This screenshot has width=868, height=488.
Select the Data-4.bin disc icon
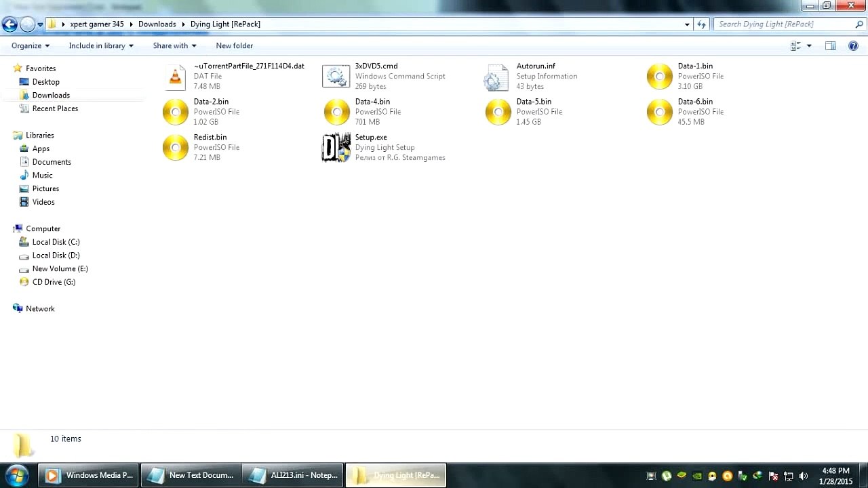[337, 112]
